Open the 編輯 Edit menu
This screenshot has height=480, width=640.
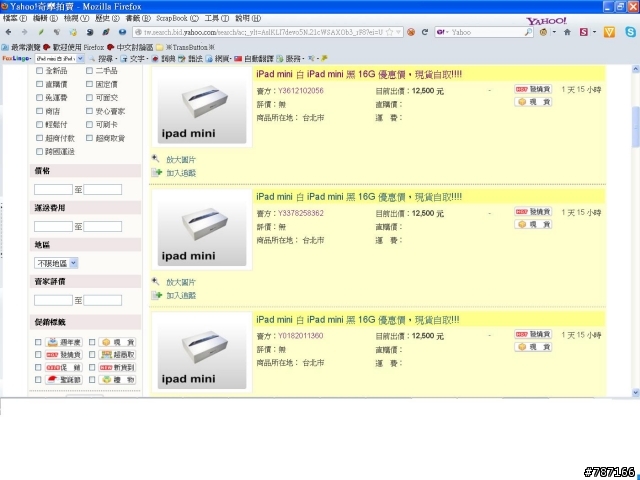(x=46, y=18)
